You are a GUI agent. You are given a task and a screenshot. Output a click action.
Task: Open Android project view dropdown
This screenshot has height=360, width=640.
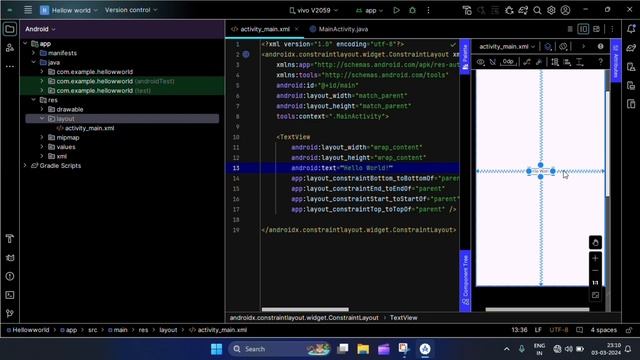(40, 29)
